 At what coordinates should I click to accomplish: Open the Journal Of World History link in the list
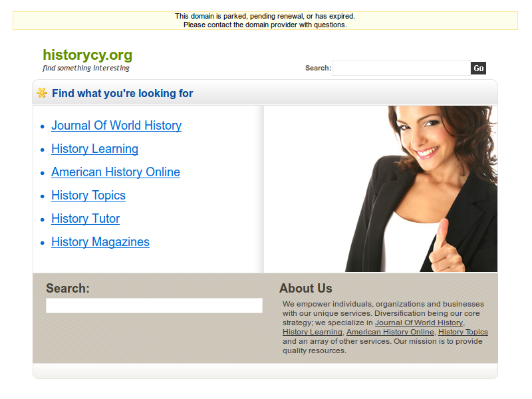[x=116, y=126]
